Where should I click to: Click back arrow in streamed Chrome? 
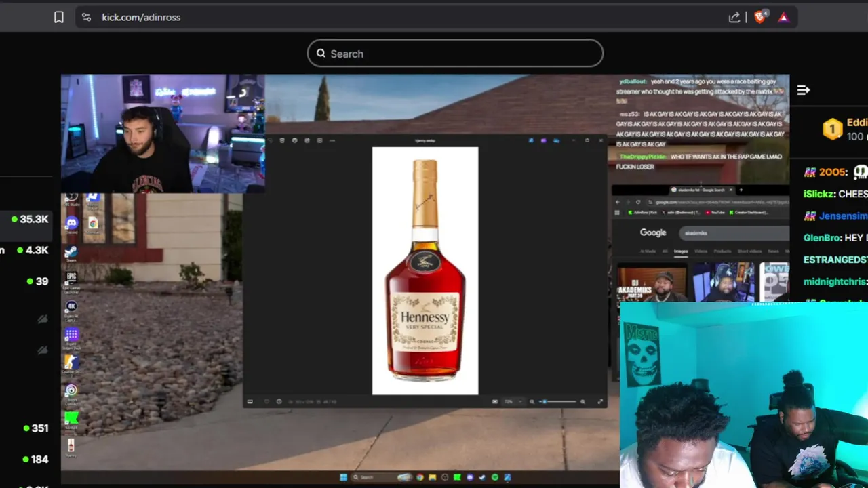pyautogui.click(x=618, y=202)
